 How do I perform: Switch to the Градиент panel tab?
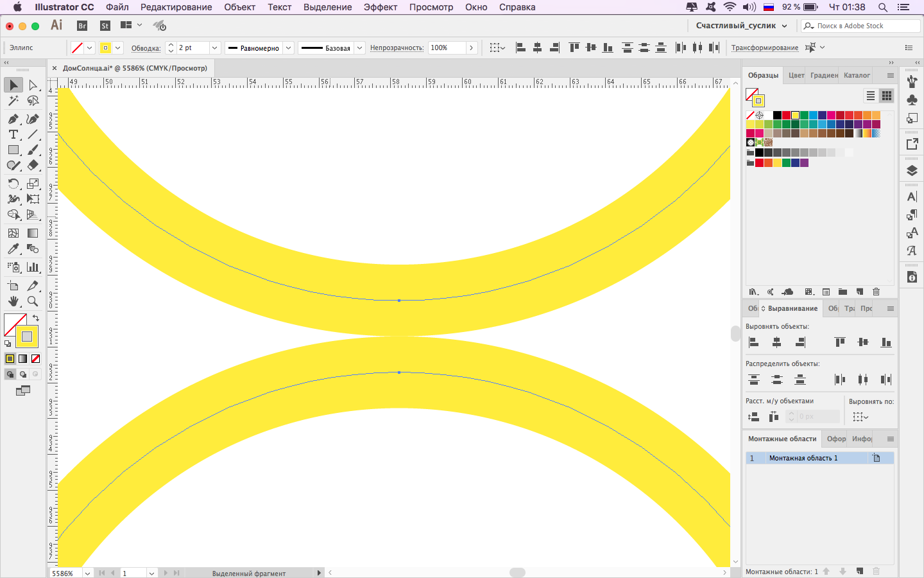click(x=824, y=75)
